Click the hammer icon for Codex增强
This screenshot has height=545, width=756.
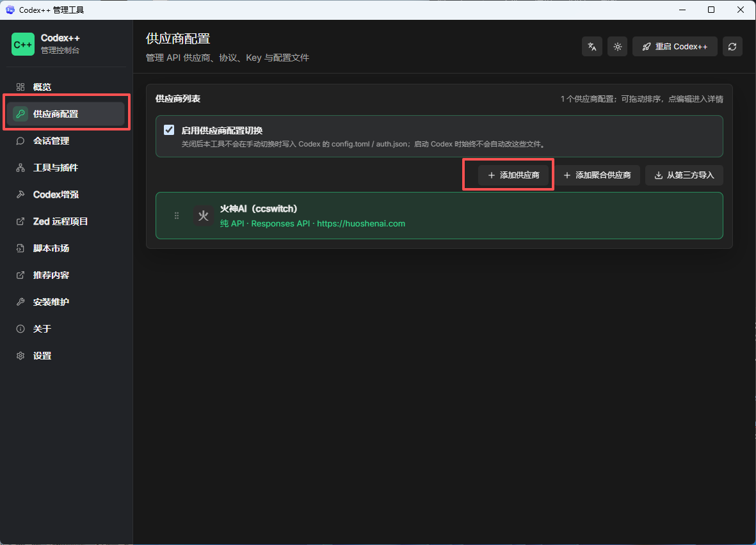click(20, 194)
